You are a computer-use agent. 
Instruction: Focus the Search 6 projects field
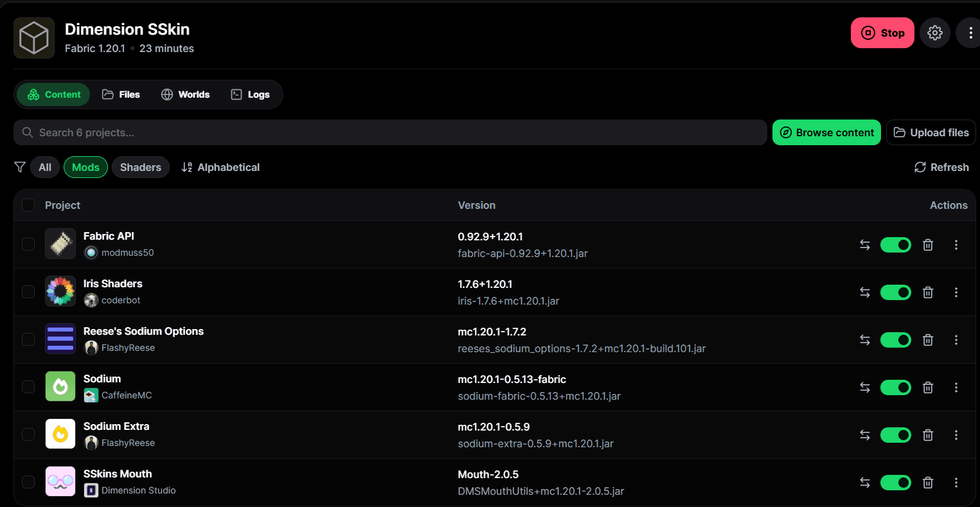tap(391, 132)
